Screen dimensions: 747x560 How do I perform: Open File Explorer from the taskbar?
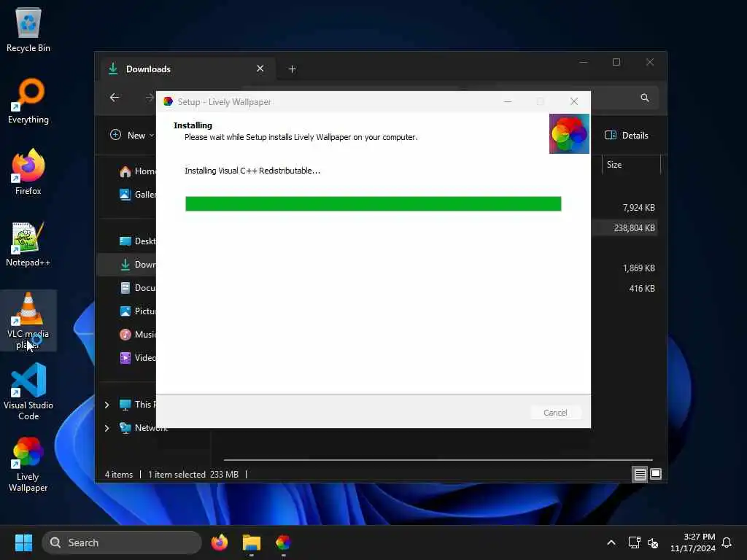click(x=252, y=542)
